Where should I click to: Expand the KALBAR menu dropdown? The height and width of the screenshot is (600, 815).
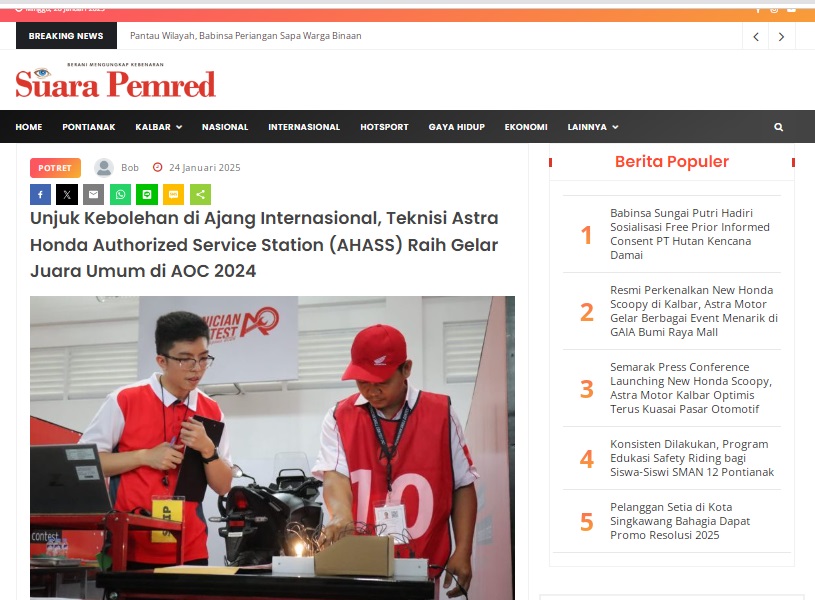(159, 127)
